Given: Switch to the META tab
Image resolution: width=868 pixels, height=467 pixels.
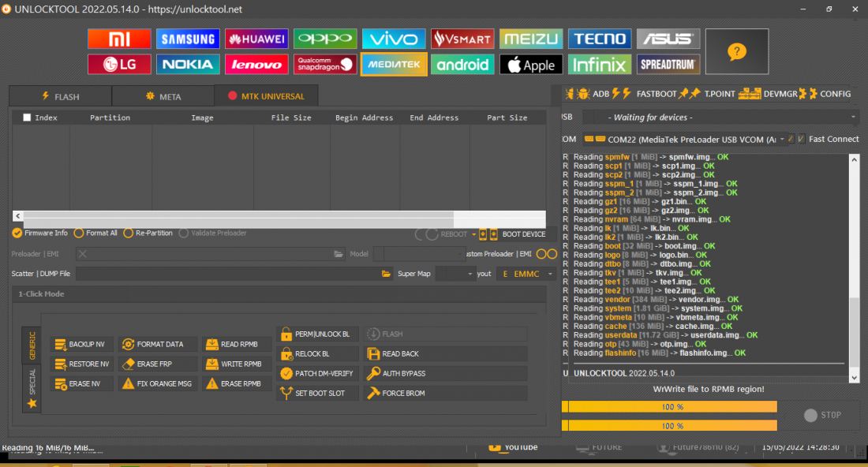Looking at the screenshot, I should click(x=163, y=96).
